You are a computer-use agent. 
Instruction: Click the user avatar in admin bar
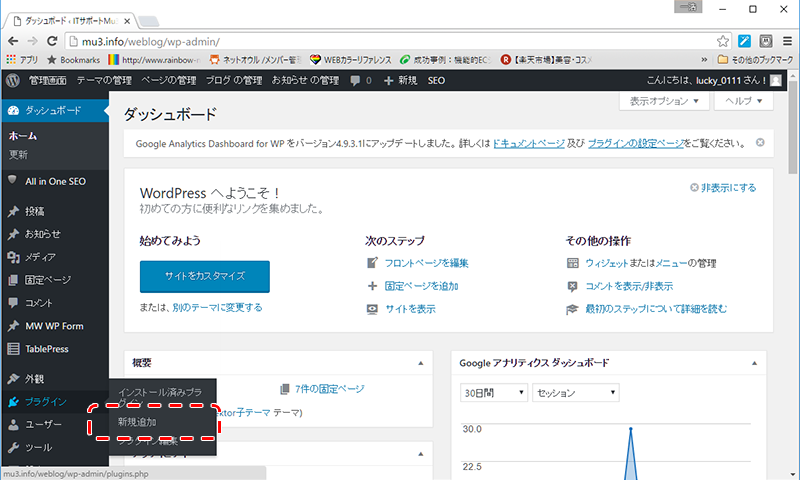(x=776, y=80)
